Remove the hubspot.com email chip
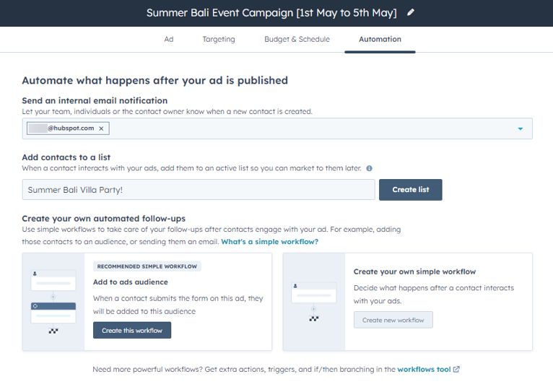The width and height of the screenshot is (553, 392). tap(101, 129)
